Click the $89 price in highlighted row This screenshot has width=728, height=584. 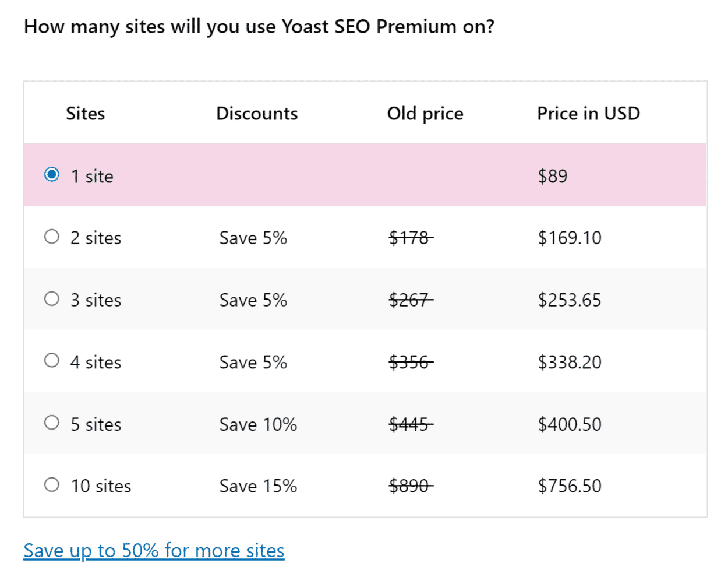coord(552,176)
